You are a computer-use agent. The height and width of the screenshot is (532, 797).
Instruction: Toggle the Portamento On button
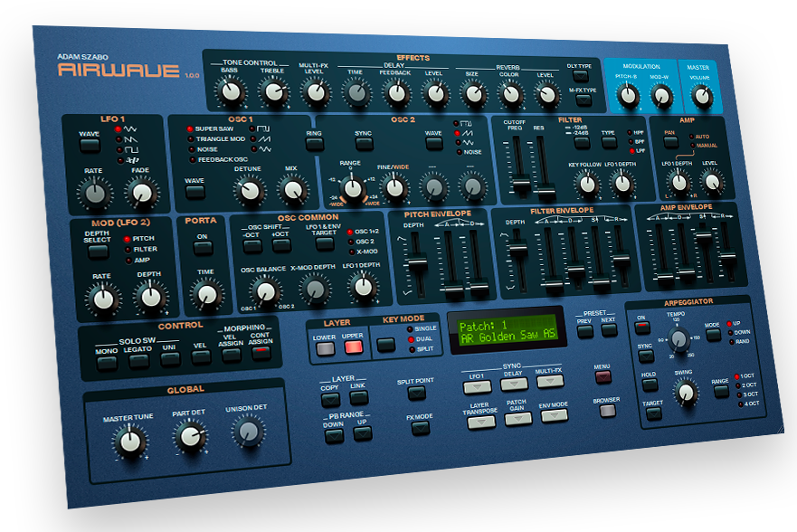[203, 248]
